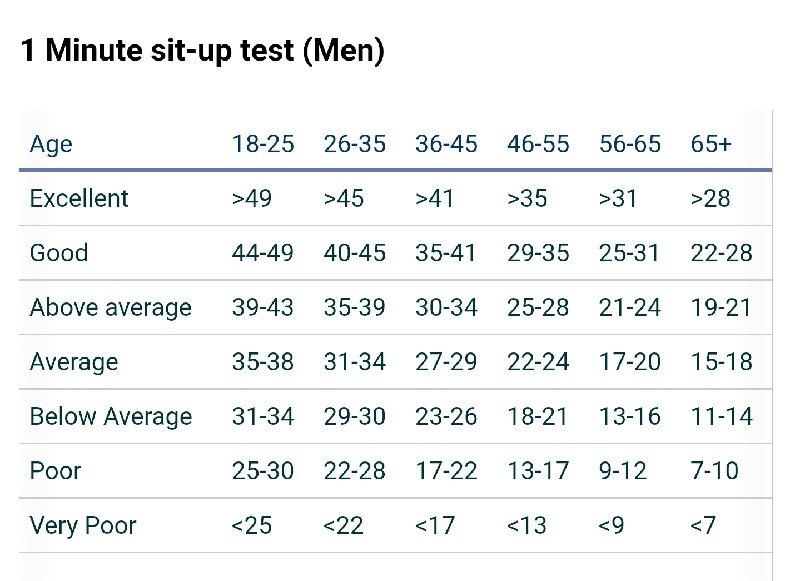Click the Below Average row label

111,417
